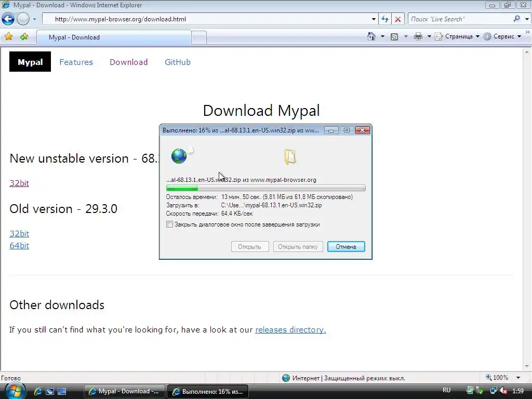The height and width of the screenshot is (399, 532).
Task: Click the page scrollbar down arrow
Action: [x=527, y=366]
